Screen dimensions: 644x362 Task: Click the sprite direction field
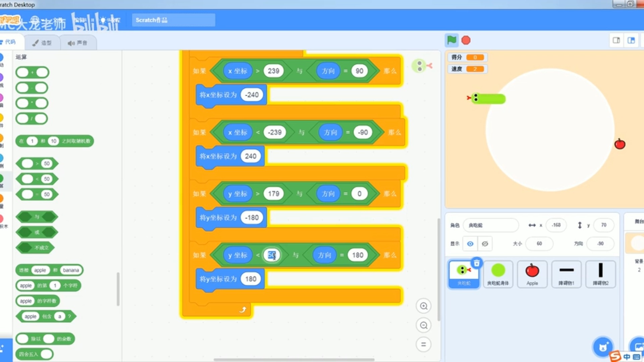[x=600, y=244]
